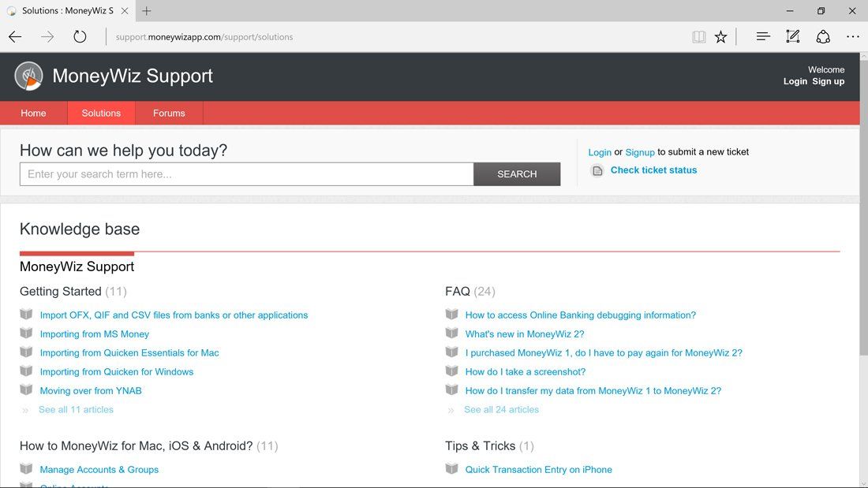Screen dimensions: 868x488
Task: Add page to favorites via star icon
Action: [x=720, y=36]
